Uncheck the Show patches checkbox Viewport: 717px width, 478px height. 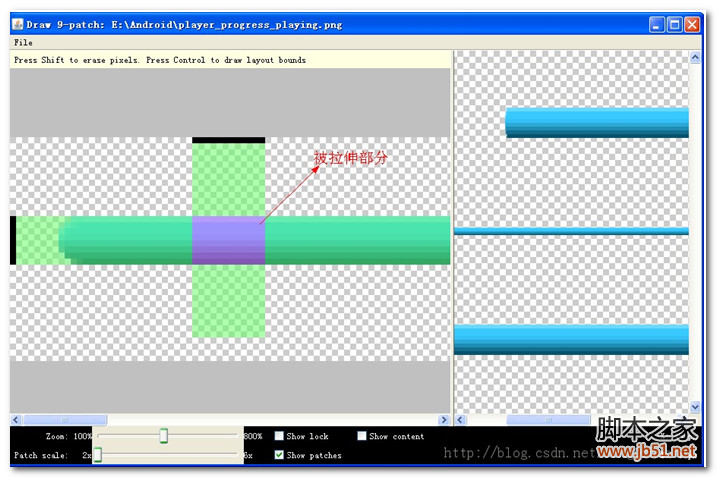click(x=279, y=455)
